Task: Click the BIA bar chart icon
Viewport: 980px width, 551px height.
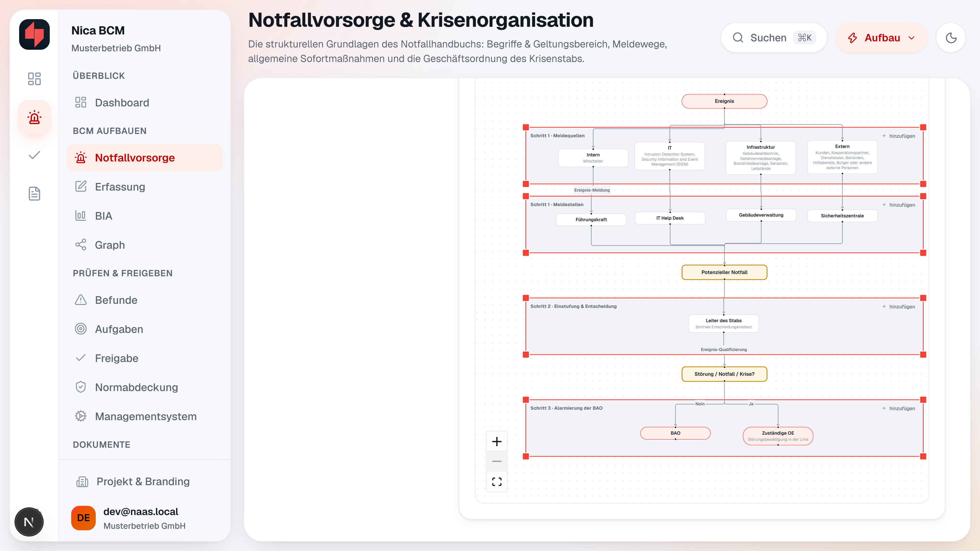Action: 81,216
